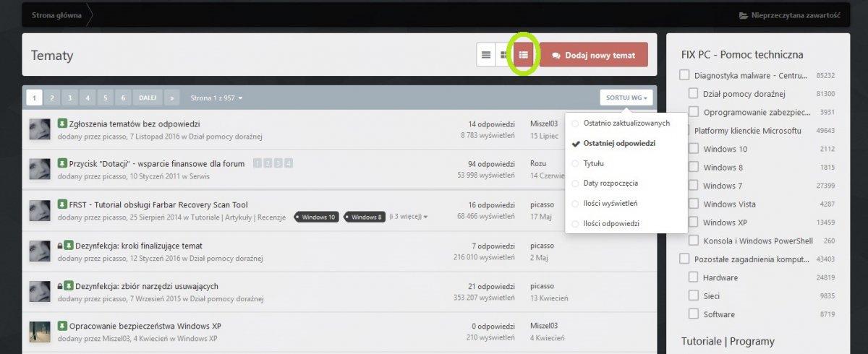Go to page 6 of topics

point(123,98)
